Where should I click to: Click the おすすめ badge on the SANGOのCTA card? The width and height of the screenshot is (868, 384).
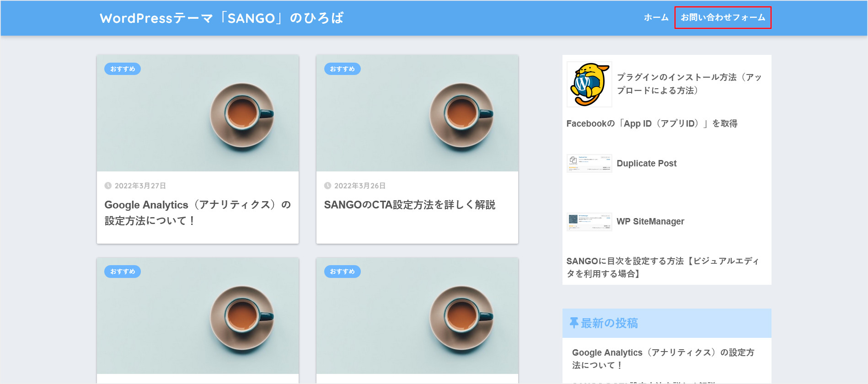tap(342, 69)
